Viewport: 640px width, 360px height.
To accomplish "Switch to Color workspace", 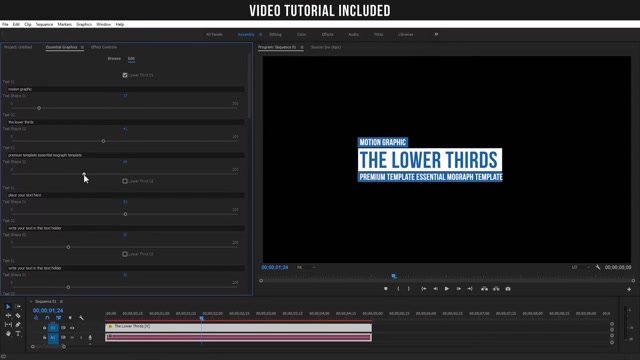I will [302, 35].
